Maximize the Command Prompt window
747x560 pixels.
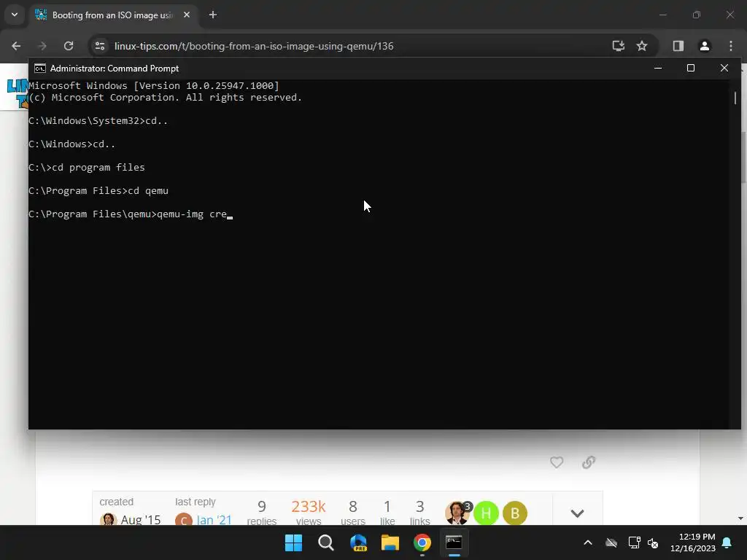click(x=691, y=68)
